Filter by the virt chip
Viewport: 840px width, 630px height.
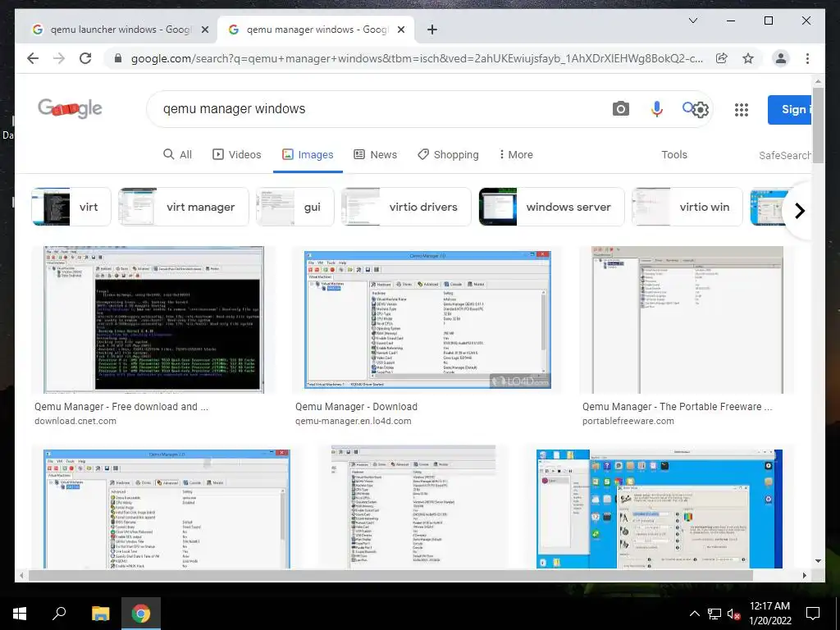coord(71,207)
